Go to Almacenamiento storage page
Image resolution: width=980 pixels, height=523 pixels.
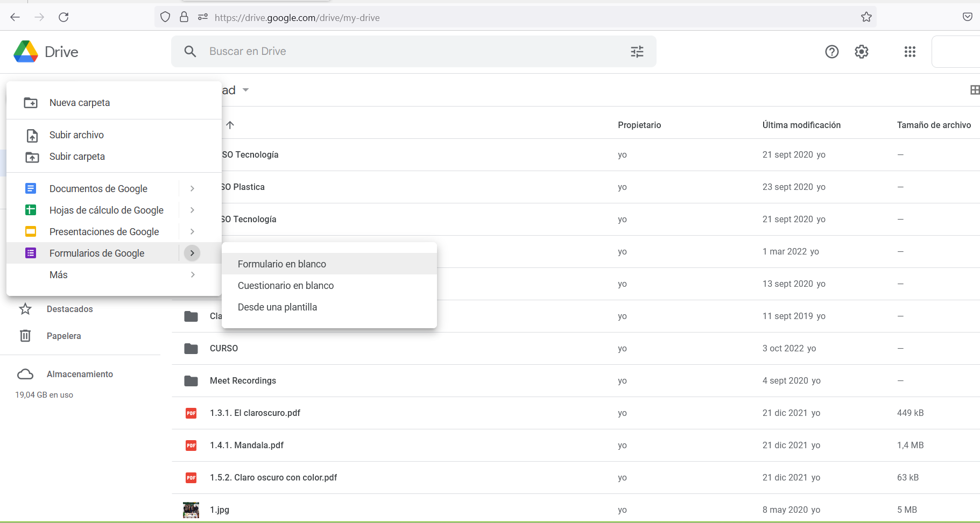coord(80,374)
